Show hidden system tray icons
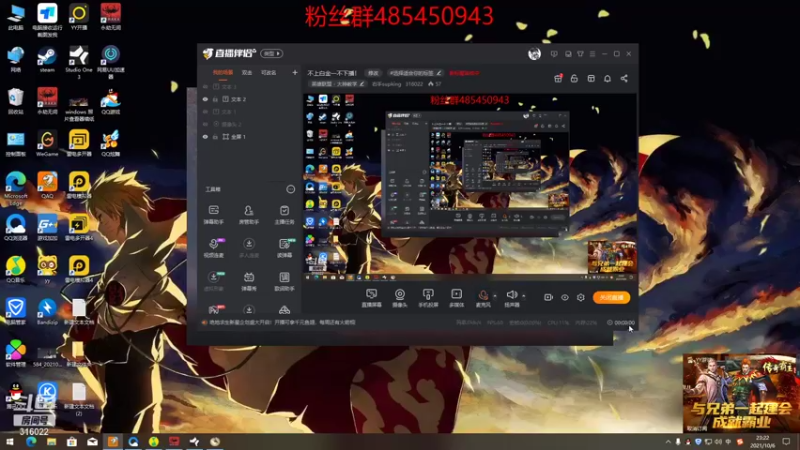 pos(668,441)
